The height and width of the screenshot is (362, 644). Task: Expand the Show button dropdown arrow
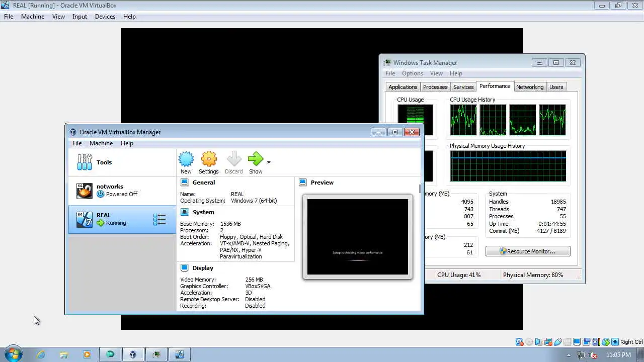click(x=269, y=162)
